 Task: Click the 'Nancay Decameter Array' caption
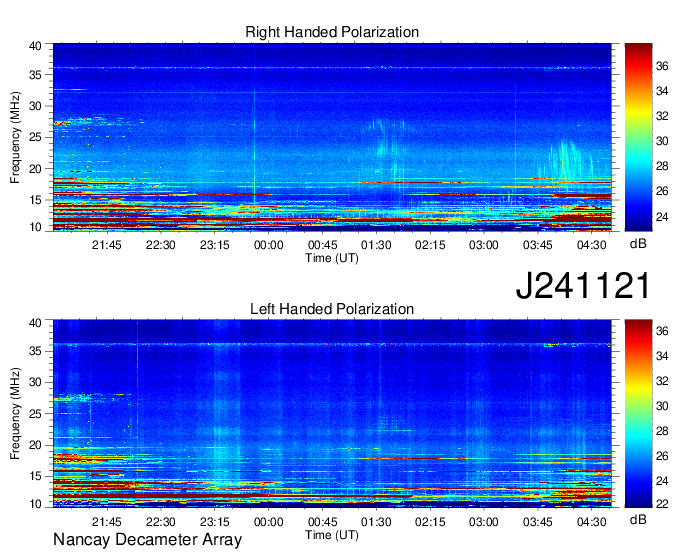[147, 540]
